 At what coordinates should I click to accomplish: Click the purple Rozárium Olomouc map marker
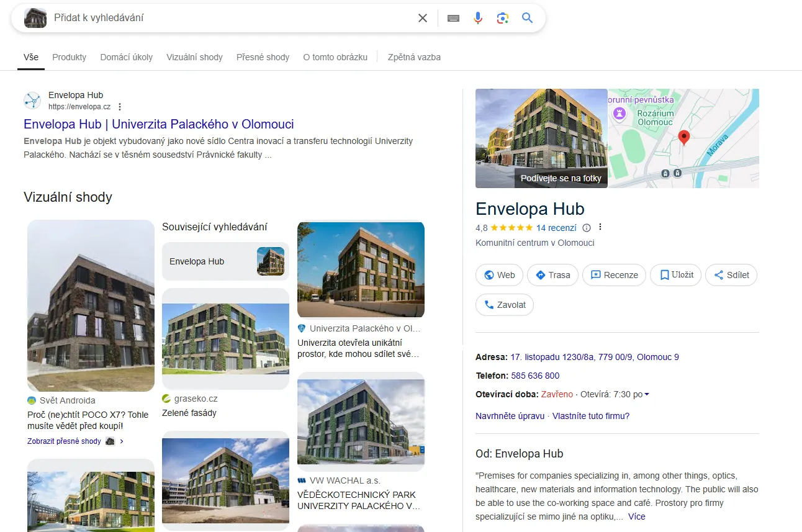coord(619,114)
